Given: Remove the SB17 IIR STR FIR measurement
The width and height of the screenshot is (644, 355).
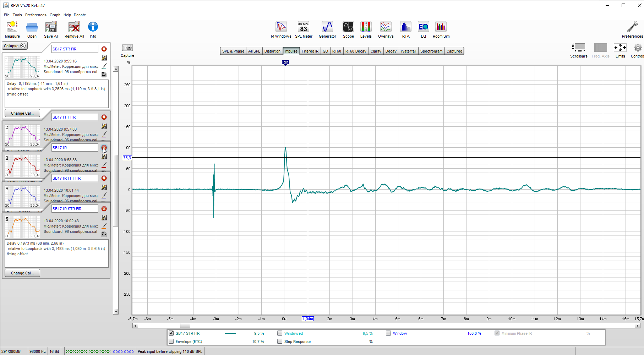Looking at the screenshot, I should (104, 209).
